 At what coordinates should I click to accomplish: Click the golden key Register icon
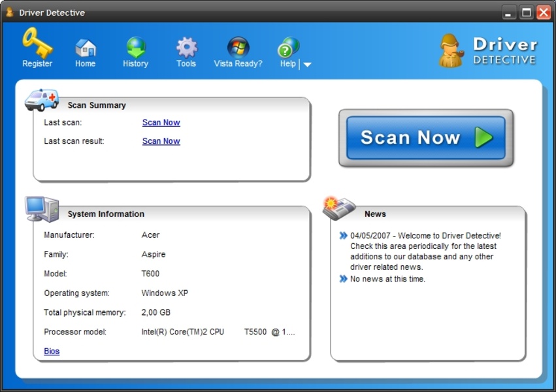[37, 43]
